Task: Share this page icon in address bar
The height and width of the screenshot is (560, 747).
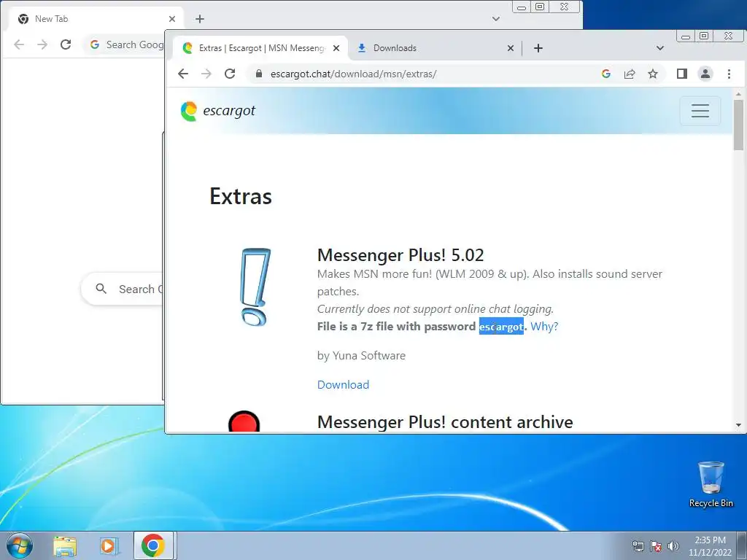Action: tap(630, 74)
